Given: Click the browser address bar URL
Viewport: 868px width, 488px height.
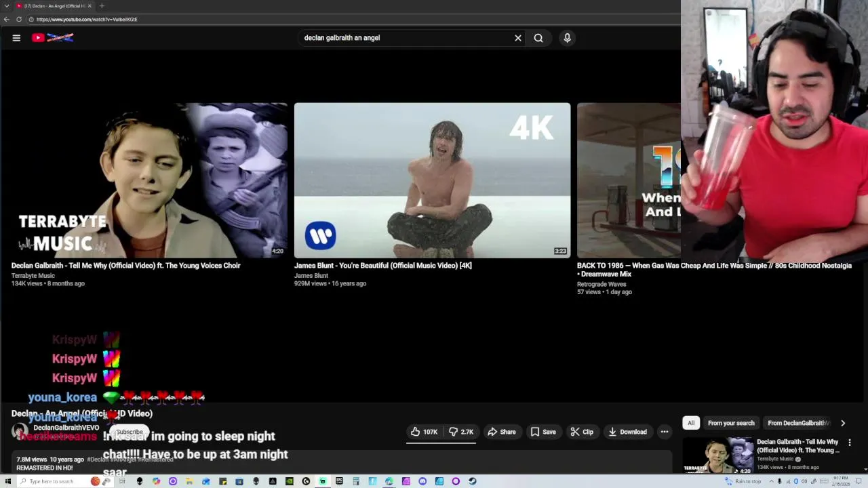Looking at the screenshot, I should [x=87, y=20].
